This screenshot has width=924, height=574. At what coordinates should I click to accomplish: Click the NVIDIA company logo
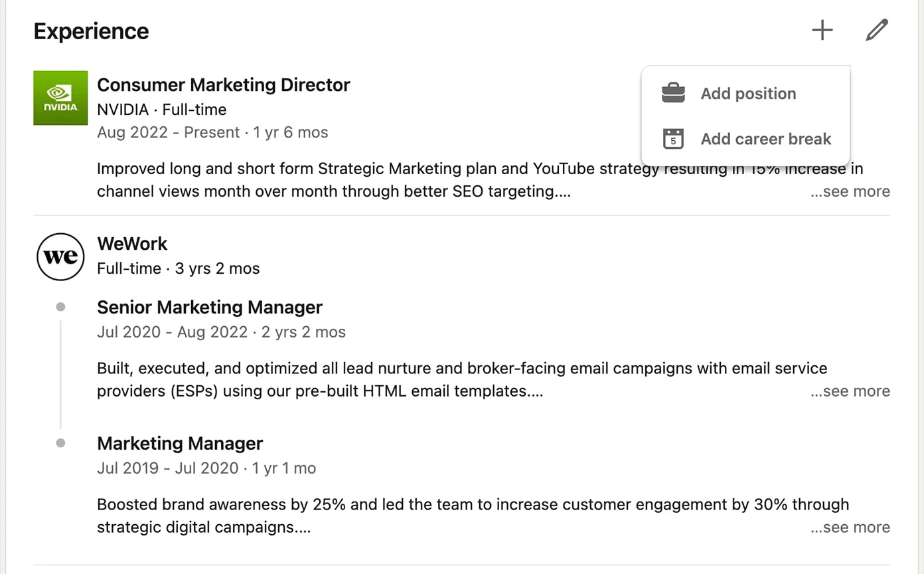pos(60,98)
